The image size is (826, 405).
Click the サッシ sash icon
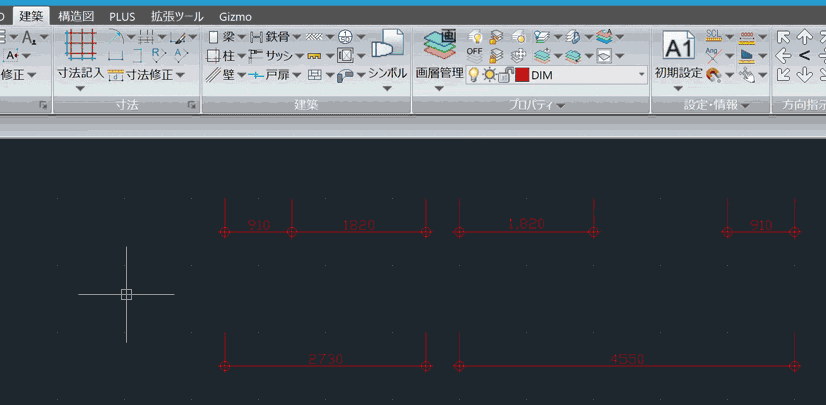pos(256,55)
